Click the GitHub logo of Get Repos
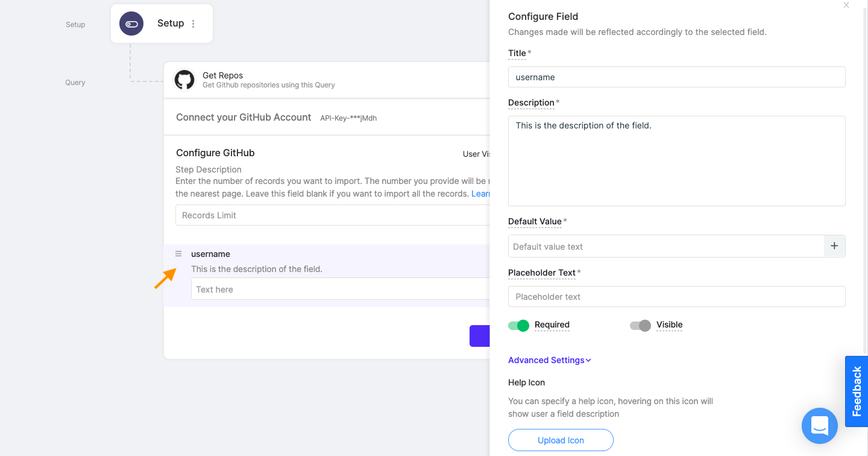This screenshot has width=868, height=456. click(184, 80)
